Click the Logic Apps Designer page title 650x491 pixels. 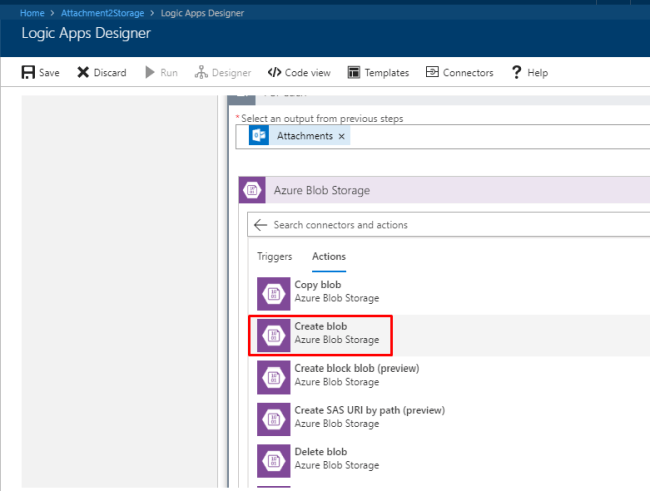click(86, 33)
